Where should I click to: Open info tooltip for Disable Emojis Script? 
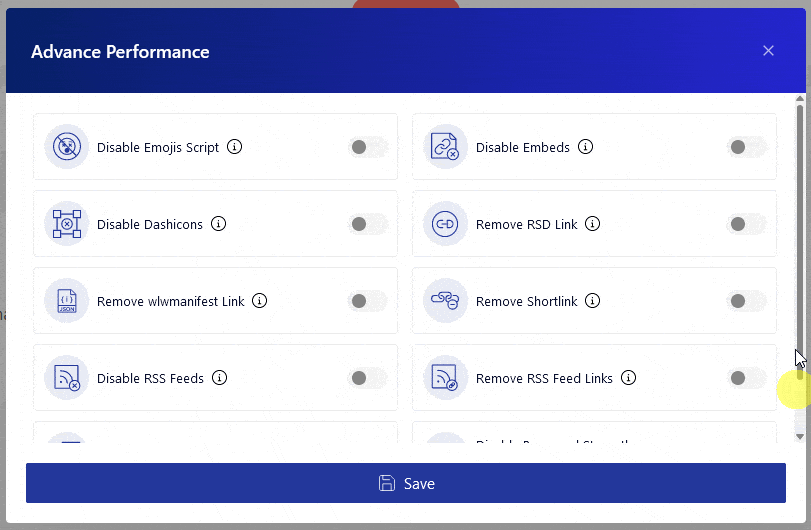pyautogui.click(x=234, y=147)
